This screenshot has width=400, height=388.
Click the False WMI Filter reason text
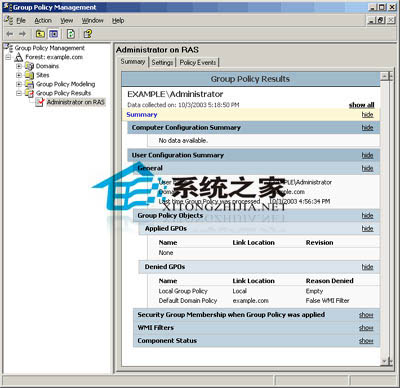coord(327,301)
